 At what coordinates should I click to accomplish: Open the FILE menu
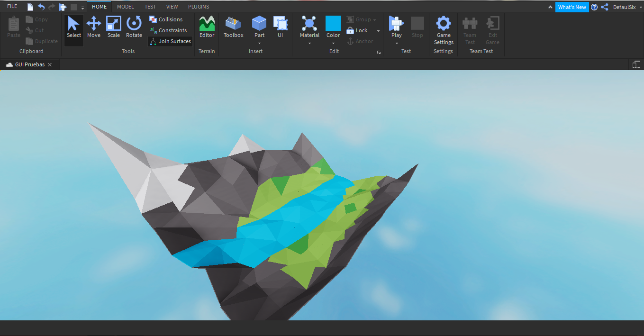tap(12, 7)
